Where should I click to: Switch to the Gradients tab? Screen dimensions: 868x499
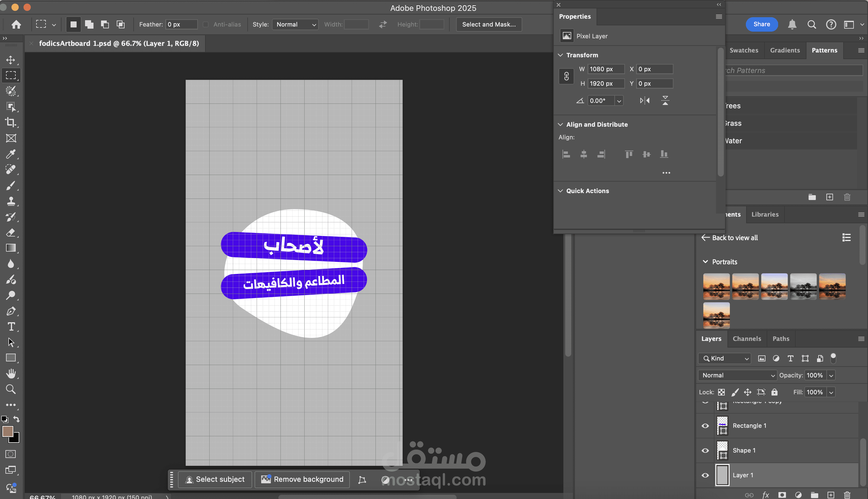pos(785,50)
